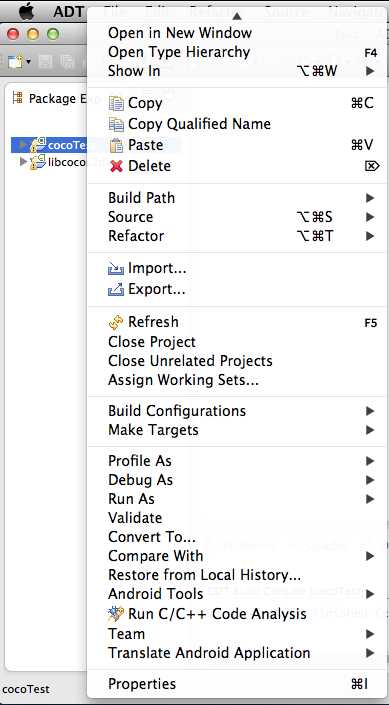
Task: Open the Apple menu
Action: pyautogui.click(x=27, y=11)
